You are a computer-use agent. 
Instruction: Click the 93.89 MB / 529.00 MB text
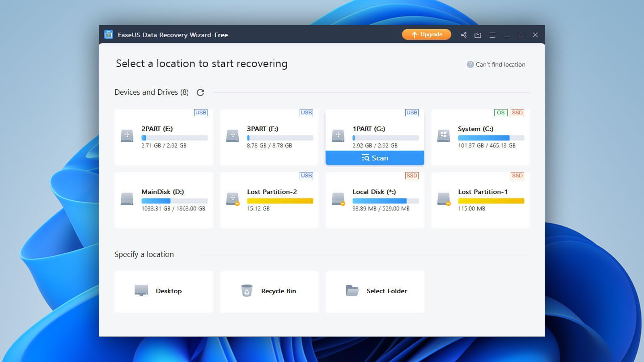click(x=381, y=209)
